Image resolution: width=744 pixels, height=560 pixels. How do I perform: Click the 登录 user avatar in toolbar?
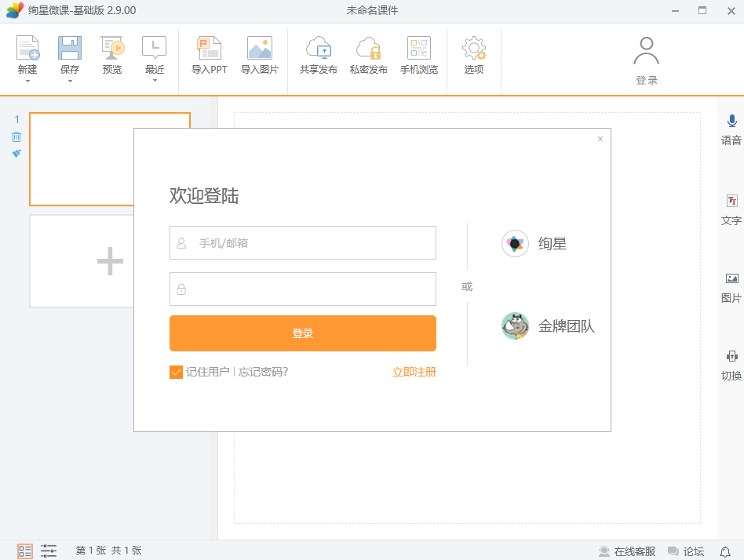646,51
